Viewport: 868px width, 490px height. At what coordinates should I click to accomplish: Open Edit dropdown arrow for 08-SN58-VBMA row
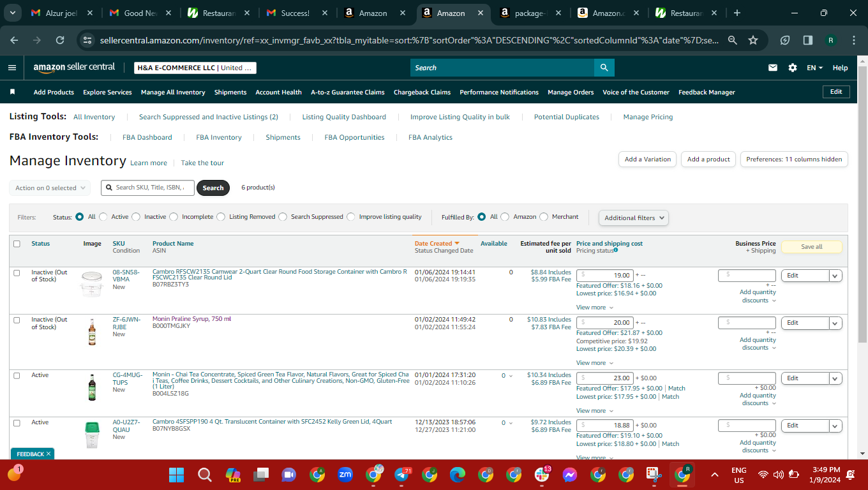(835, 276)
